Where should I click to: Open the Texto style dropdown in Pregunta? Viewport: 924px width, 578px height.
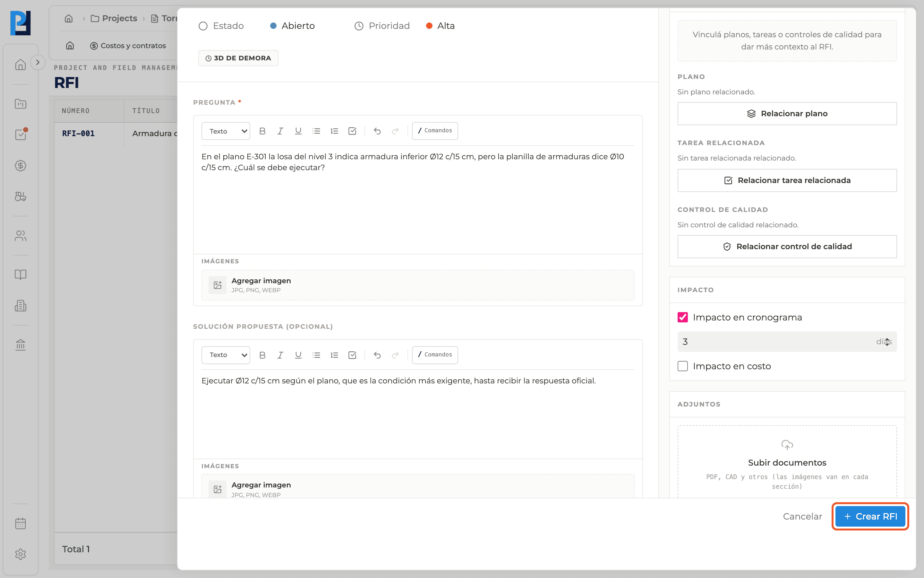tap(226, 131)
